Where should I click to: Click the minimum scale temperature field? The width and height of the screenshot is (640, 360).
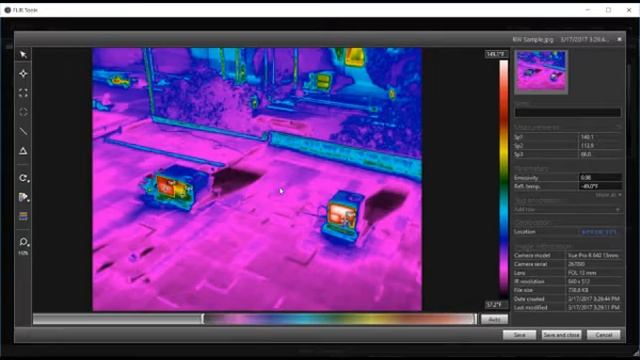[x=496, y=304]
